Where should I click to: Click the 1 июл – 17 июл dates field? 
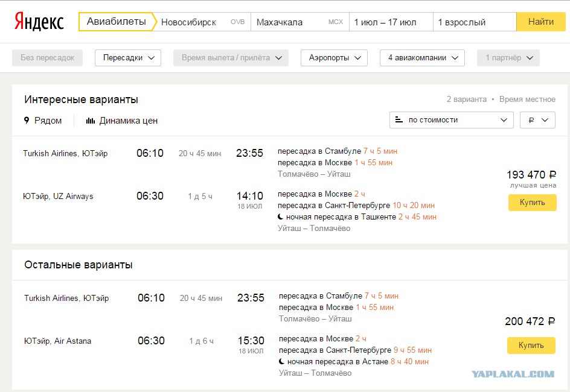click(x=391, y=22)
